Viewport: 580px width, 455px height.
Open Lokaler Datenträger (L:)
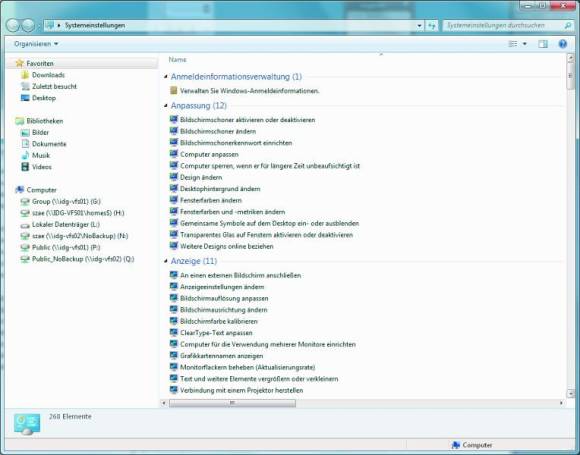coord(65,224)
